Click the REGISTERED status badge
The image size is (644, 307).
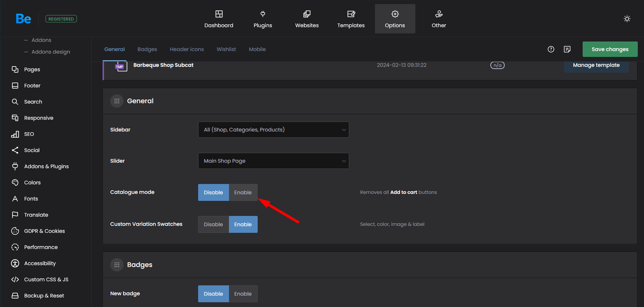[x=61, y=19]
